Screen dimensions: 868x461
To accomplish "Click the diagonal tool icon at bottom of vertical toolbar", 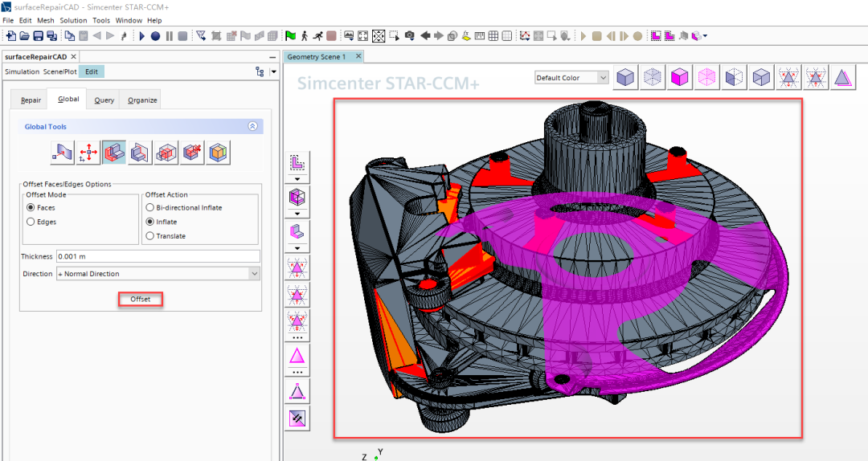I will point(298,418).
